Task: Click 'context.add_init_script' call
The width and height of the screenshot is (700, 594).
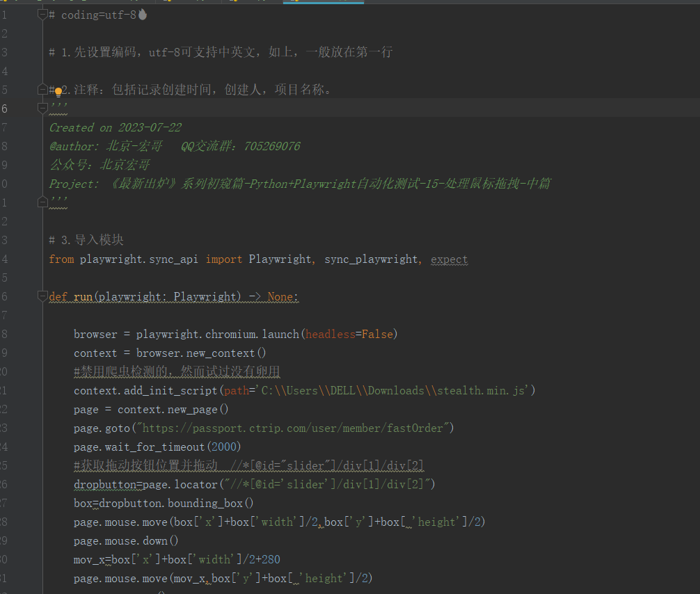Action: [x=145, y=390]
